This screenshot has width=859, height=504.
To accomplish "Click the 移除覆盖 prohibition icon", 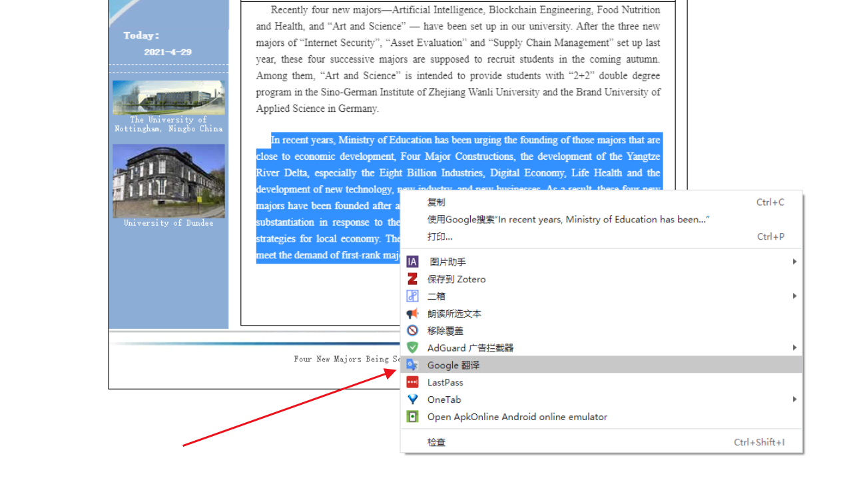I will 412,331.
